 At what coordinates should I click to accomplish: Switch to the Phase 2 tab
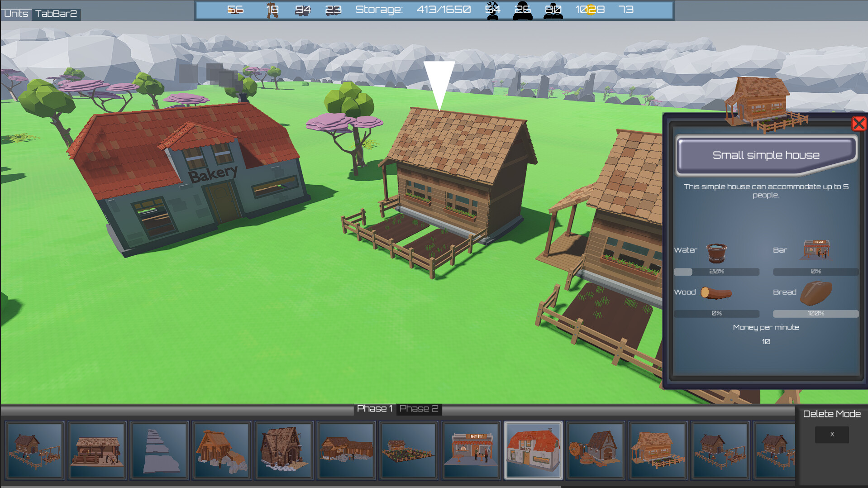coord(419,409)
